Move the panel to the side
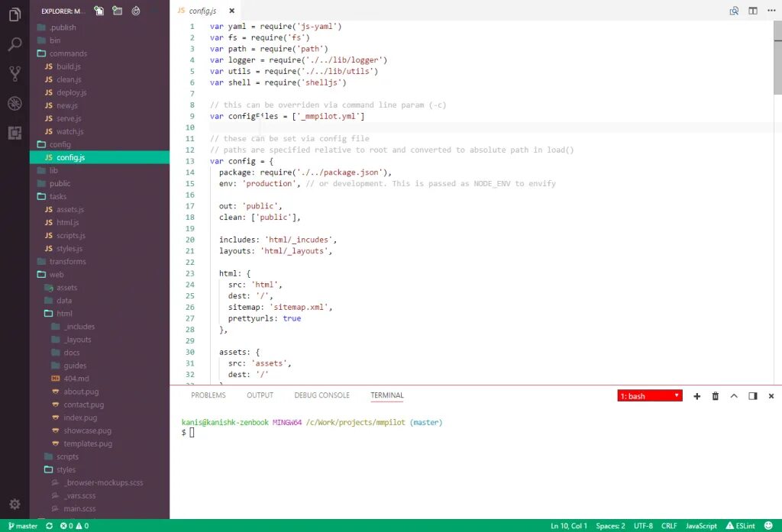The height and width of the screenshot is (532, 782). click(x=753, y=396)
